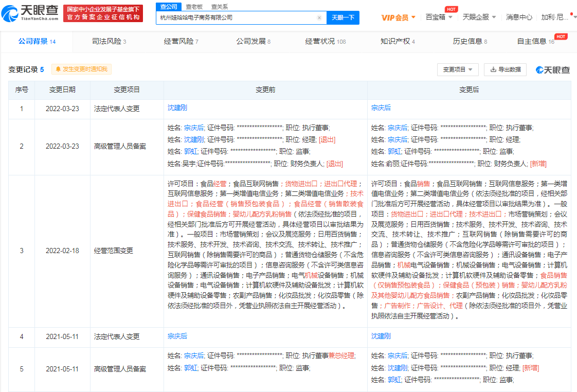Click the bell icon to enable change notifications

point(58,68)
